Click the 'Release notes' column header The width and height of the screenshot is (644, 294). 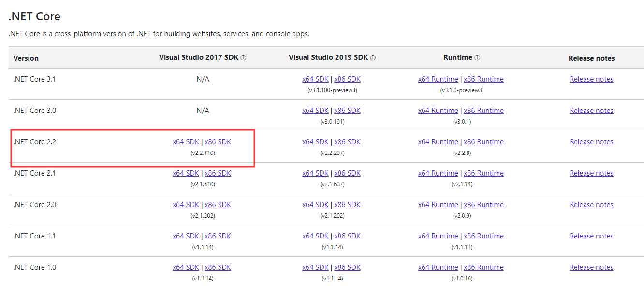[x=592, y=58]
